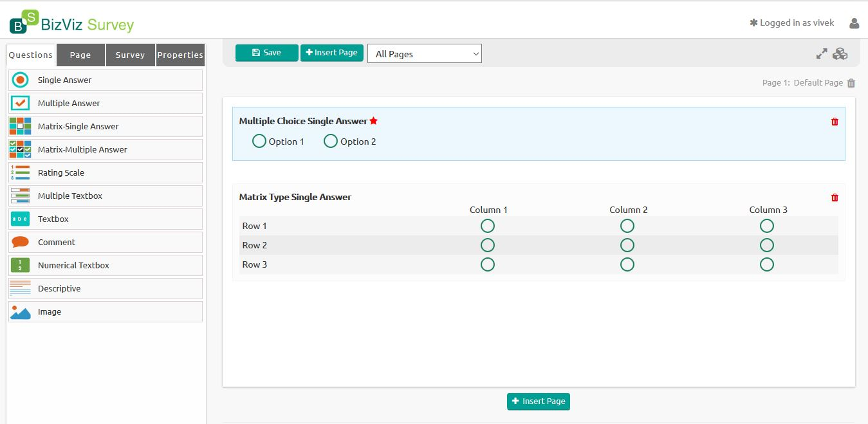Click the Single Answer question icon
Screen dimensions: 868x424
21,80
